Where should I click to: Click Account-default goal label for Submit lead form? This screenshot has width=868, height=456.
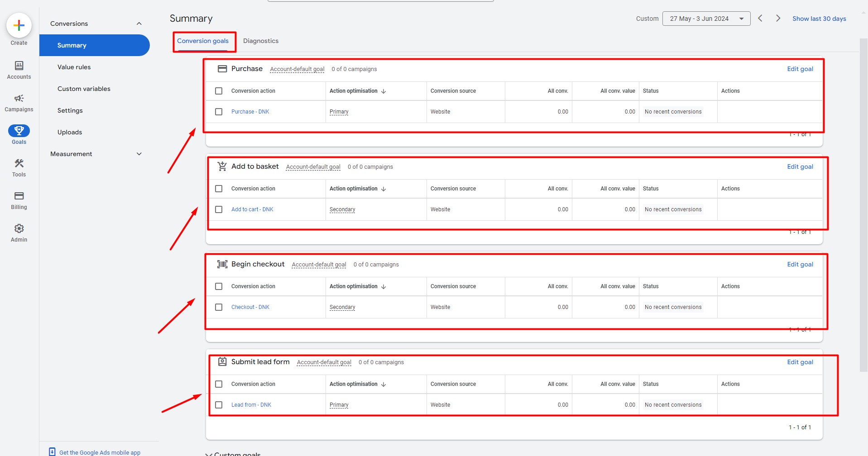[x=324, y=362]
